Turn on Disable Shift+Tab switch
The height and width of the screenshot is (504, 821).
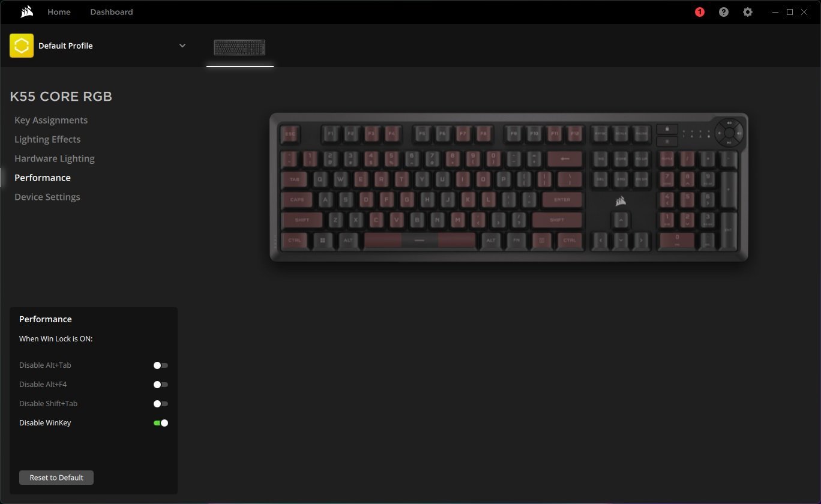[160, 404]
